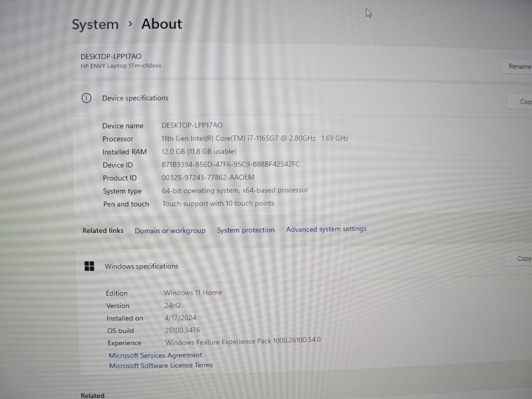Select System type value 64-bit operating system
The height and width of the screenshot is (399, 532).
pyautogui.click(x=235, y=191)
